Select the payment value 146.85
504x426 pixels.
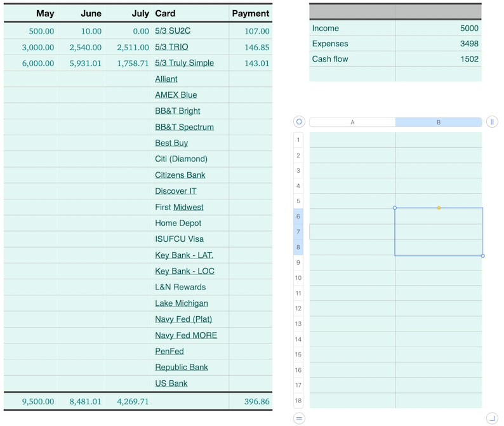257,47
